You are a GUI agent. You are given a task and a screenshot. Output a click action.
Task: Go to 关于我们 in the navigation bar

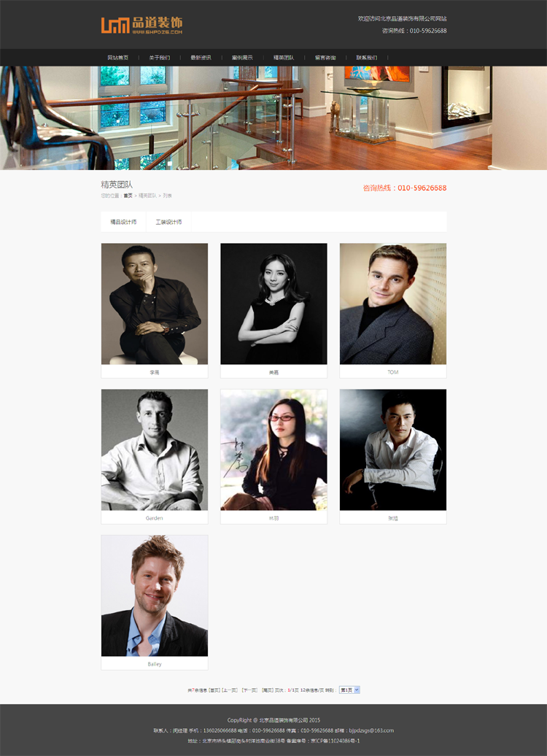[x=160, y=58]
